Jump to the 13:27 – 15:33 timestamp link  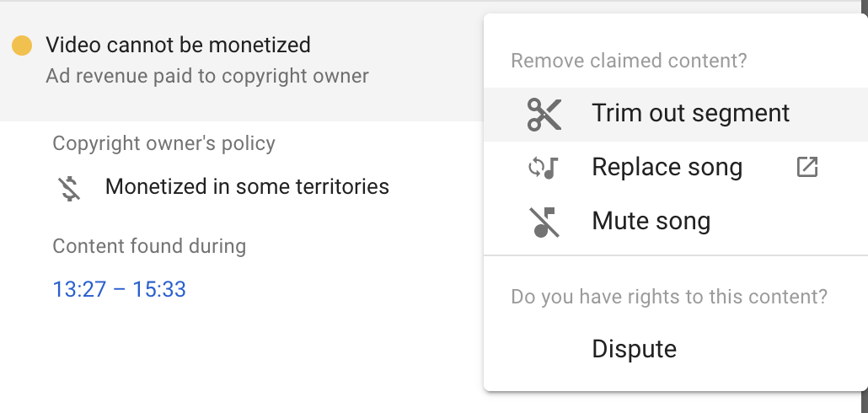click(x=119, y=290)
